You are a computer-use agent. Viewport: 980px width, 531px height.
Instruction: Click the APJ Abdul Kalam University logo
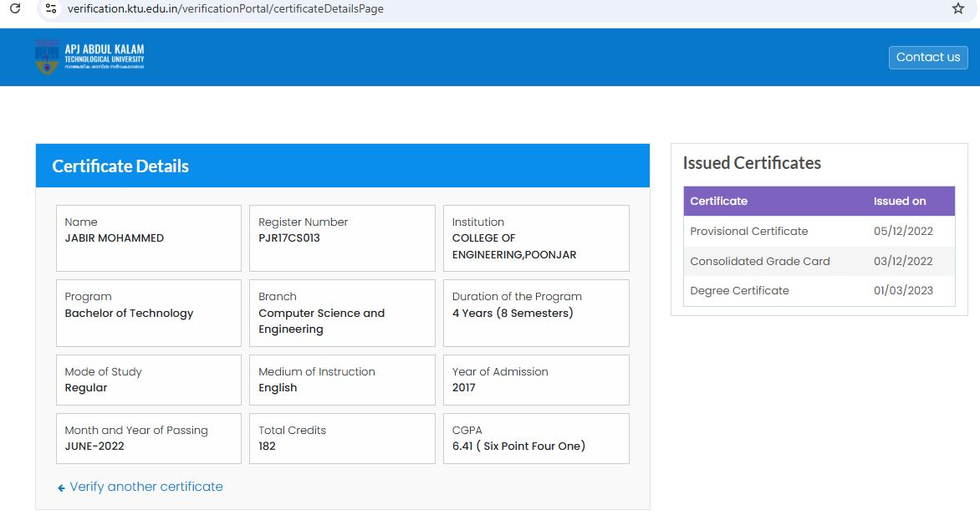click(90, 57)
